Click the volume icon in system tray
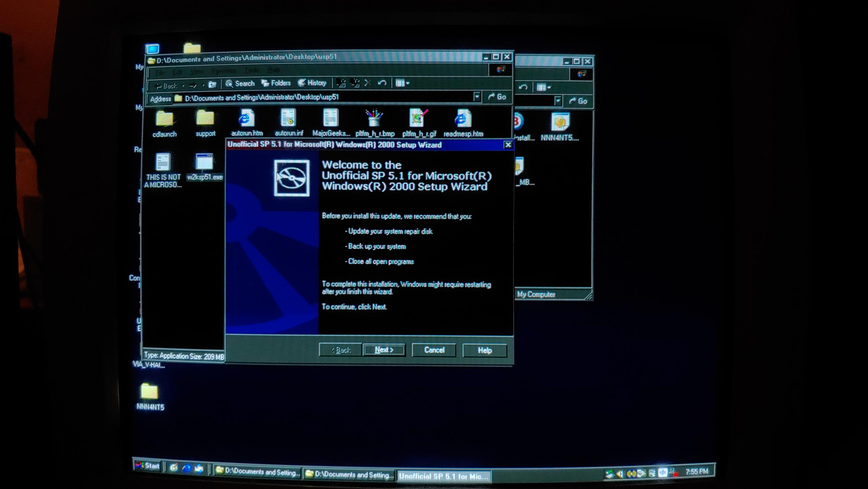The image size is (868, 489). click(x=620, y=474)
